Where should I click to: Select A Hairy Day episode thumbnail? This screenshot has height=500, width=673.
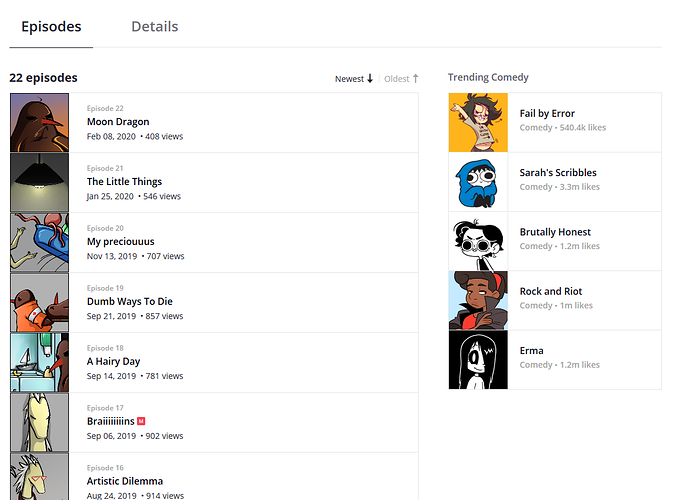coord(39,362)
